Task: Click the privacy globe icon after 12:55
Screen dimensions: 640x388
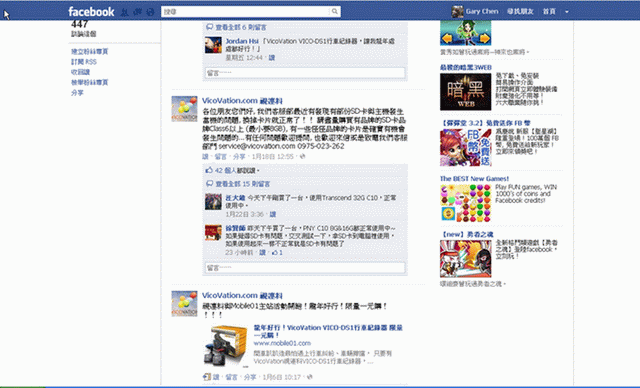Action: pos(302,157)
